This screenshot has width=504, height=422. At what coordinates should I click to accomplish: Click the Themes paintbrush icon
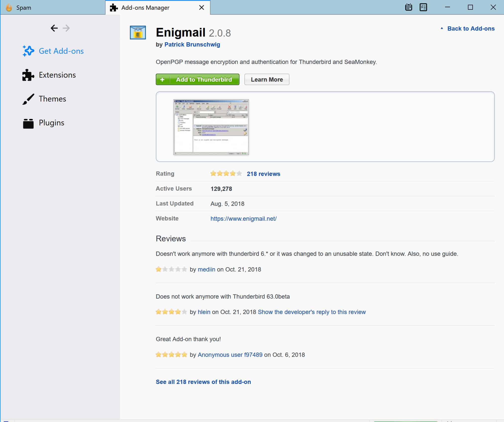(28, 99)
